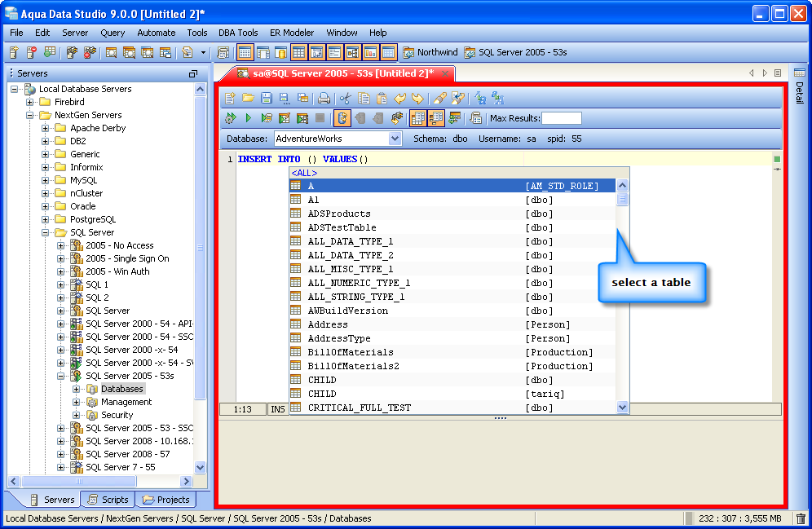
Task: Collapse the NextGen Servers folder
Action: (x=30, y=115)
